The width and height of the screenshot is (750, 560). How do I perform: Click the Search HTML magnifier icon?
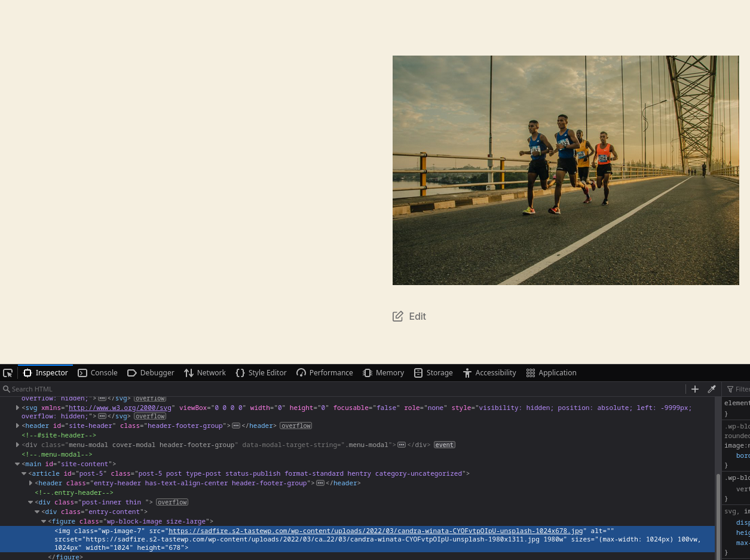point(6,389)
